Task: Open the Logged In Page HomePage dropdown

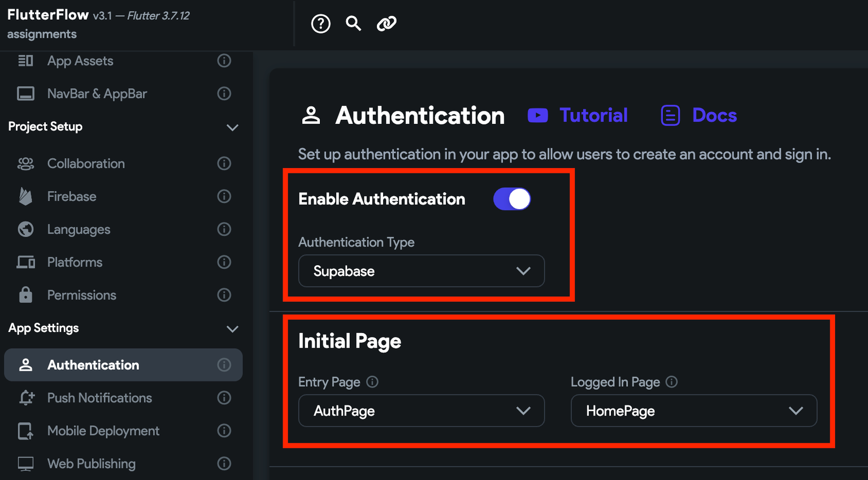Action: tap(694, 411)
